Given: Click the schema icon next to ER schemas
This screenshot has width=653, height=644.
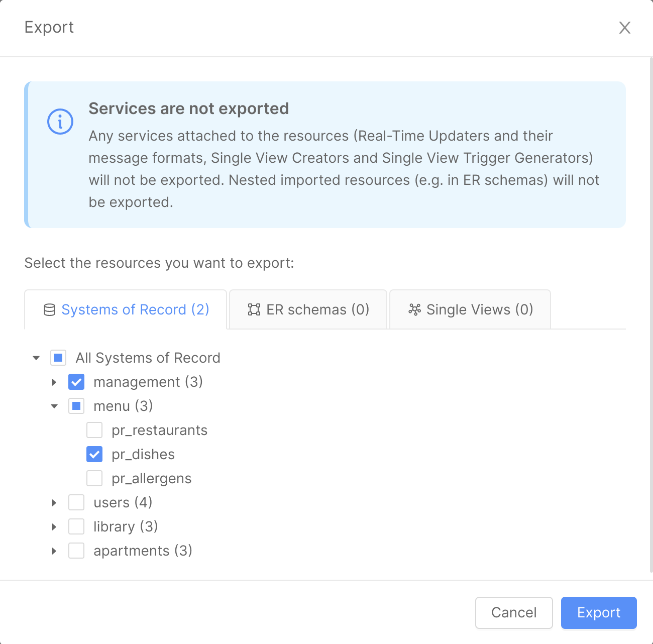Looking at the screenshot, I should pyautogui.click(x=254, y=309).
